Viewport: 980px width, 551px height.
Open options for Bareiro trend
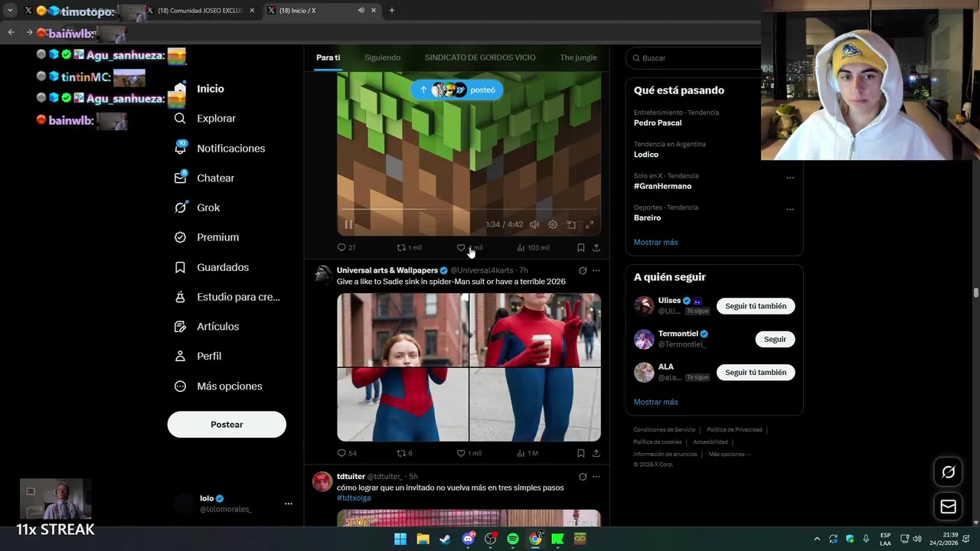790,209
